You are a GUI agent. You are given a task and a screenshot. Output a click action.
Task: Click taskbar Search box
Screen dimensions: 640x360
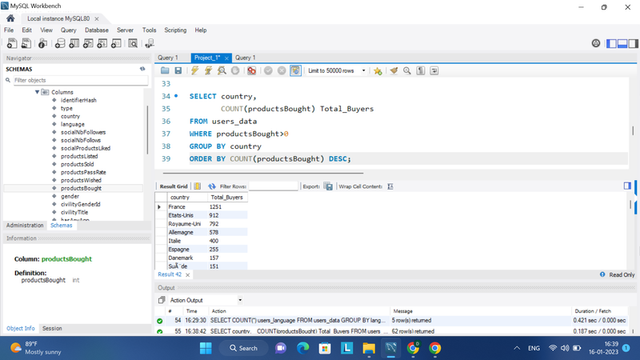(244, 348)
